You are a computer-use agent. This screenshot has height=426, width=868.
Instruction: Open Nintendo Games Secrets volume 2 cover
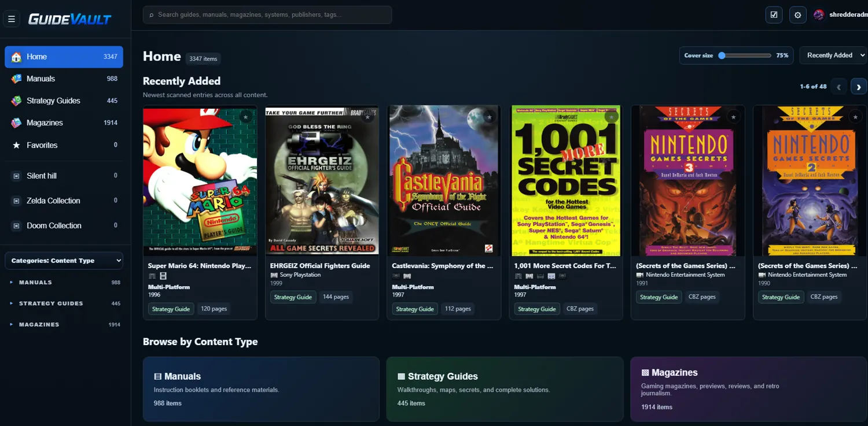tap(810, 180)
